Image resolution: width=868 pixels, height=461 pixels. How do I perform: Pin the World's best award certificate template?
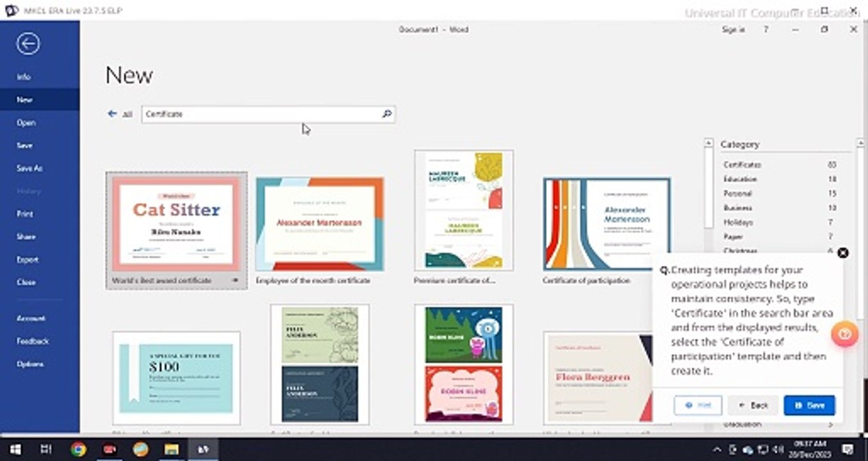coord(234,280)
